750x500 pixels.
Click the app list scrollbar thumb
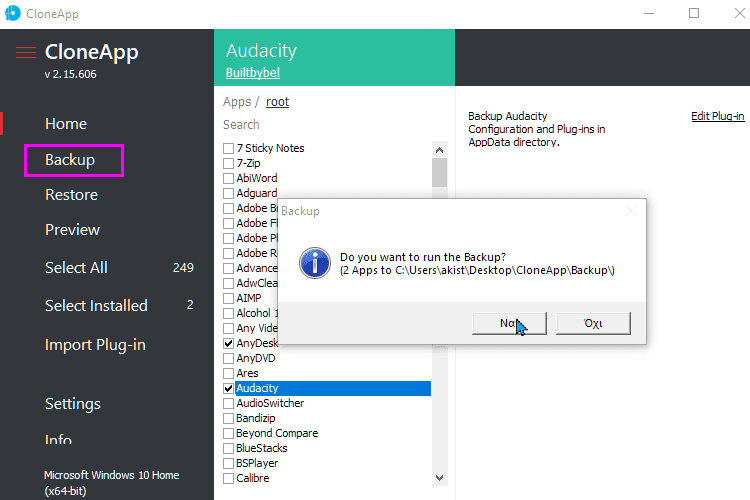[440, 173]
